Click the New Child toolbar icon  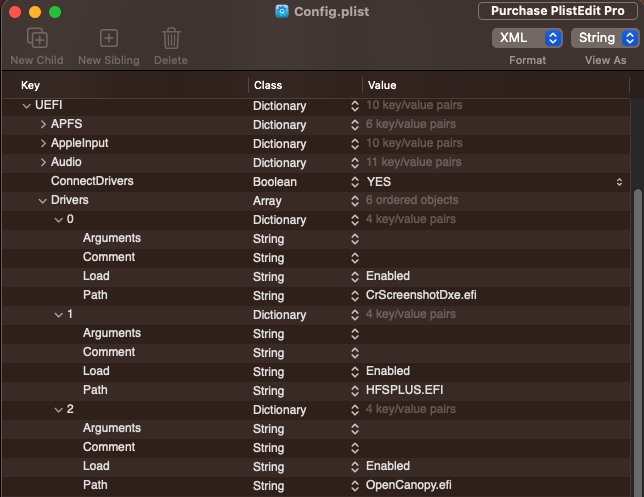click(37, 38)
